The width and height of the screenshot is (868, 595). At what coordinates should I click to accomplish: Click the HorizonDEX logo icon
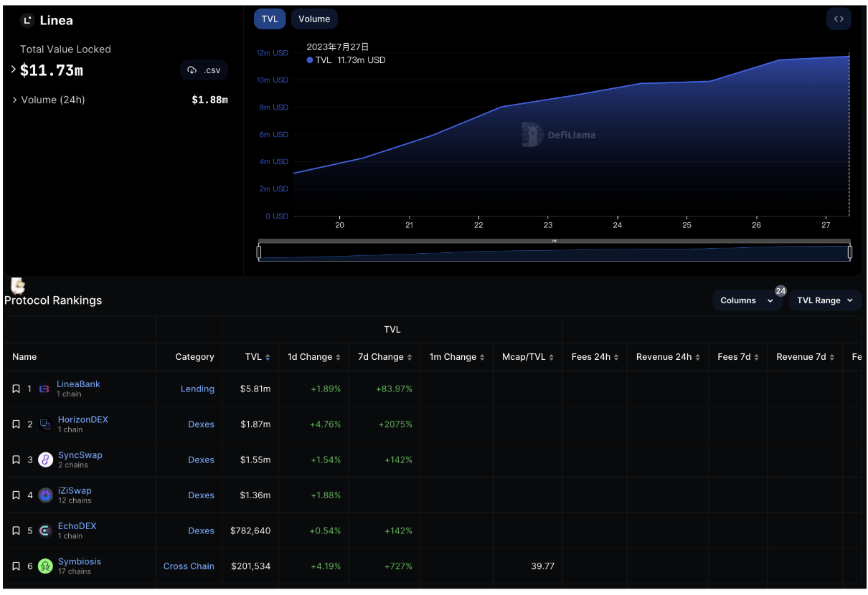point(45,424)
